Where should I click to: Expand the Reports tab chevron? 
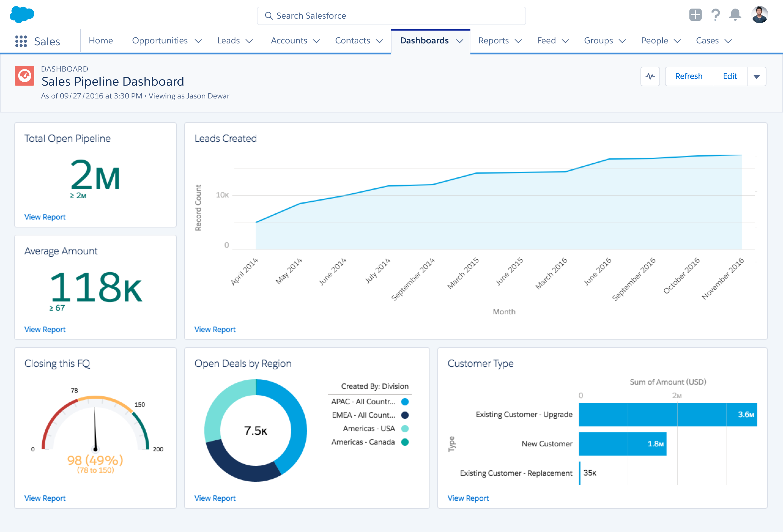pyautogui.click(x=518, y=41)
